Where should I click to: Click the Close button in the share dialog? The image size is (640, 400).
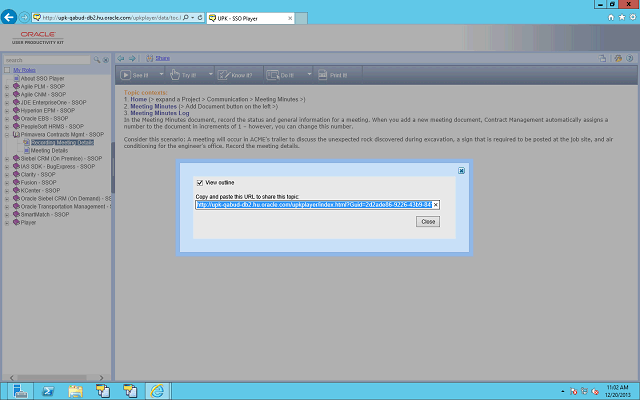point(428,222)
